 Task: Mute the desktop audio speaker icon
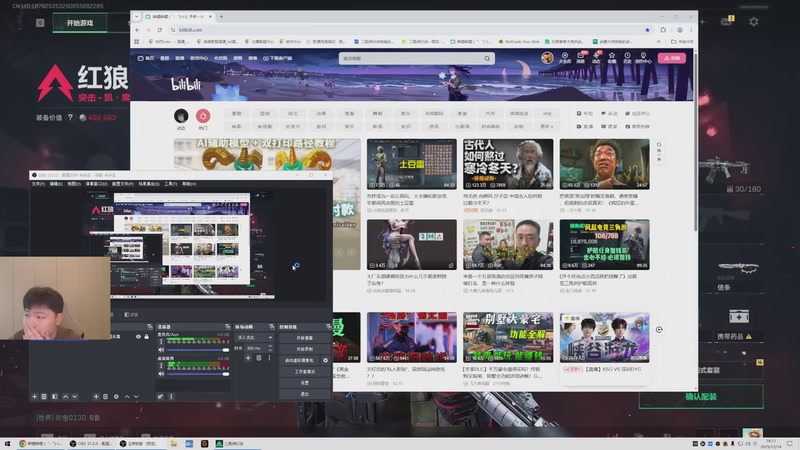coord(161,374)
